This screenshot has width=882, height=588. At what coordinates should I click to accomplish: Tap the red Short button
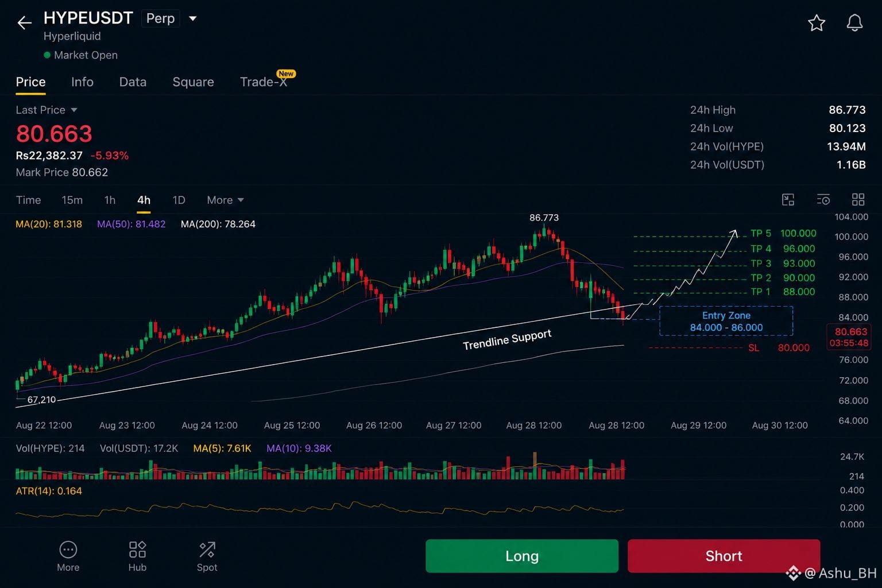(724, 556)
